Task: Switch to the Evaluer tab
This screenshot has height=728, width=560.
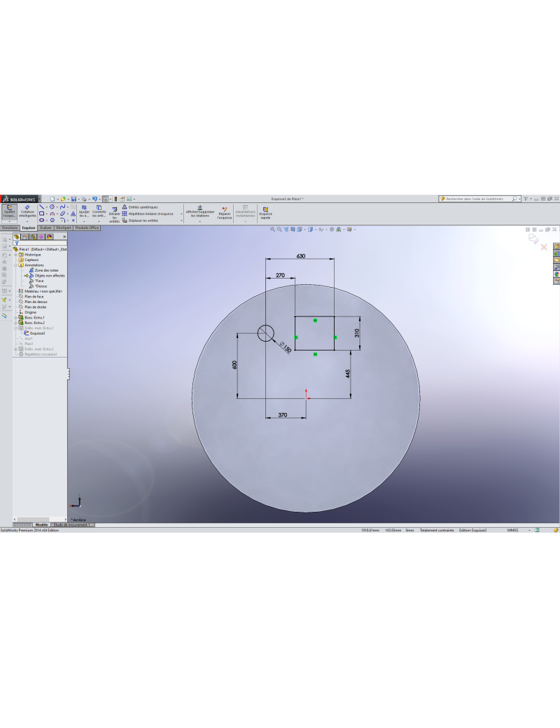Action: pos(45,227)
